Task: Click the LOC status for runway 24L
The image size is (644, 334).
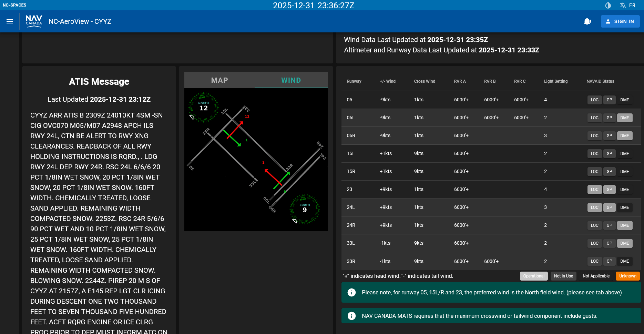Action: [x=594, y=208]
